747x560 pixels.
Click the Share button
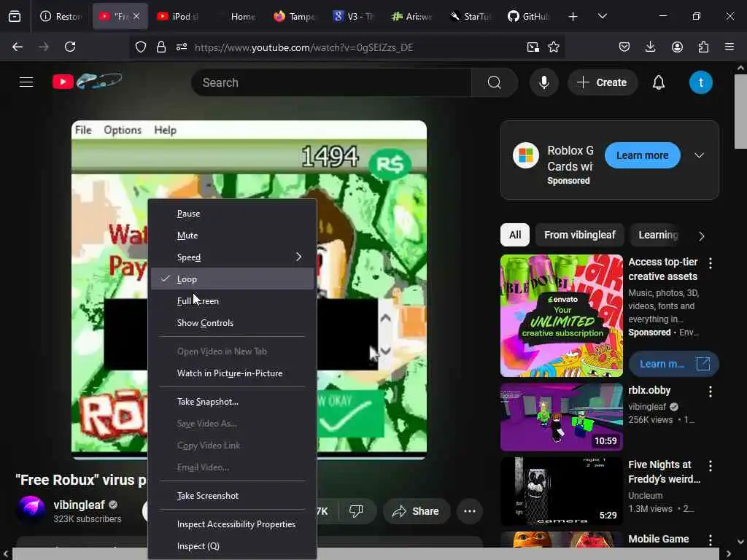(x=416, y=511)
